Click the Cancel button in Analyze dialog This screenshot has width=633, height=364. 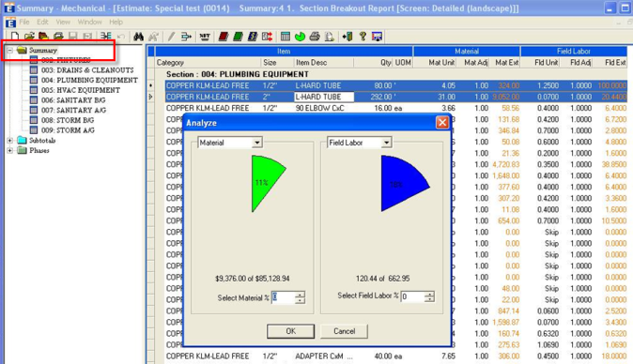(344, 331)
